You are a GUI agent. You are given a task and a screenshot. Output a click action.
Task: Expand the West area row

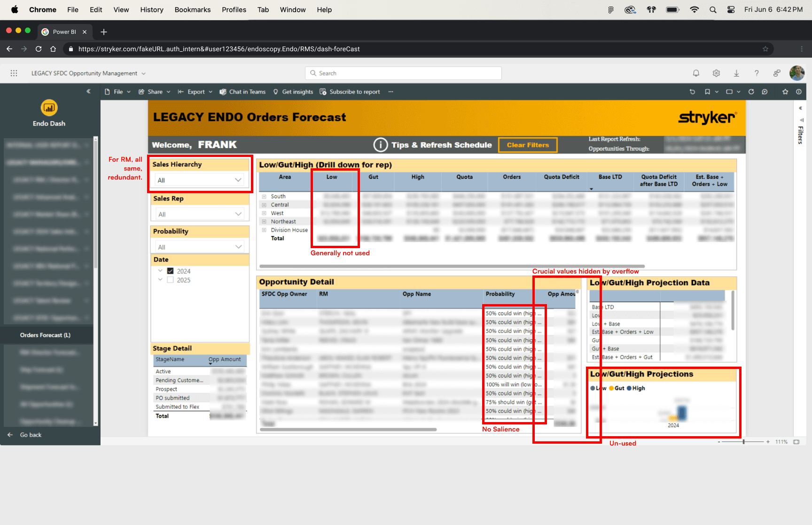click(264, 213)
